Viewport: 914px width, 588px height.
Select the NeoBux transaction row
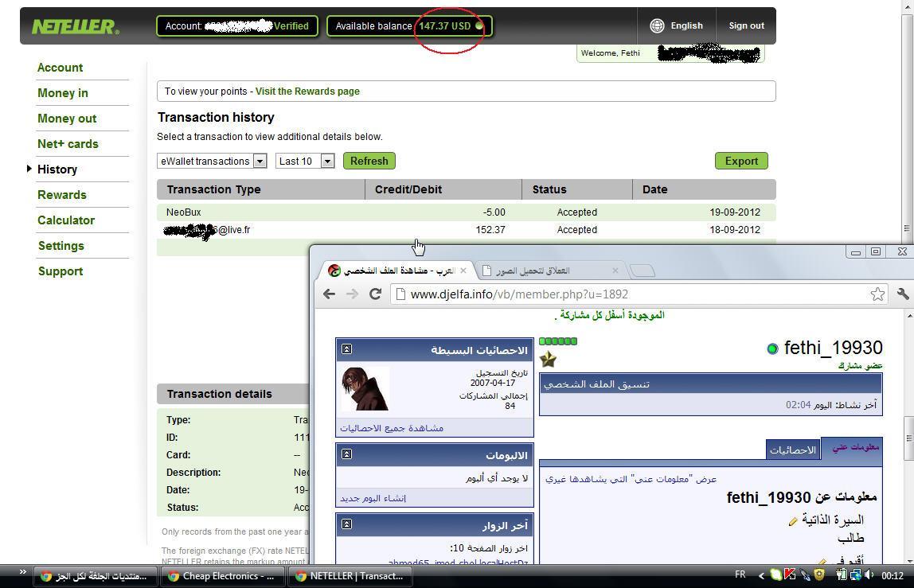[467, 212]
